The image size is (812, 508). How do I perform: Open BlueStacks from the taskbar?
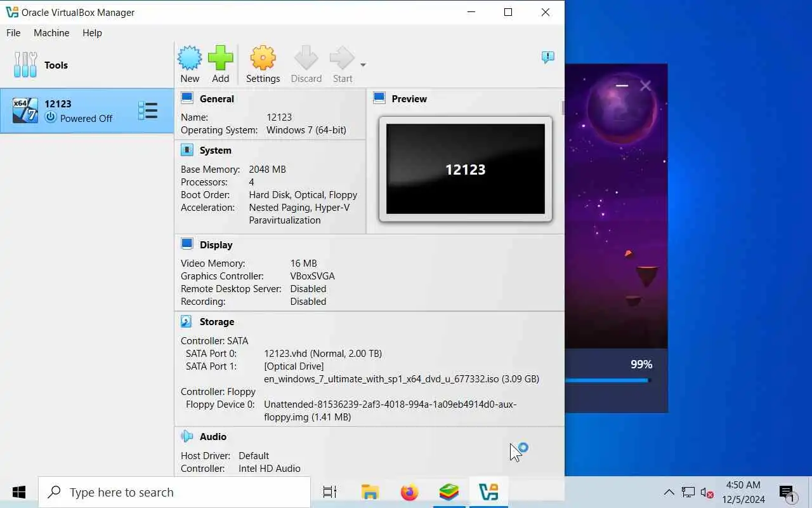(449, 492)
